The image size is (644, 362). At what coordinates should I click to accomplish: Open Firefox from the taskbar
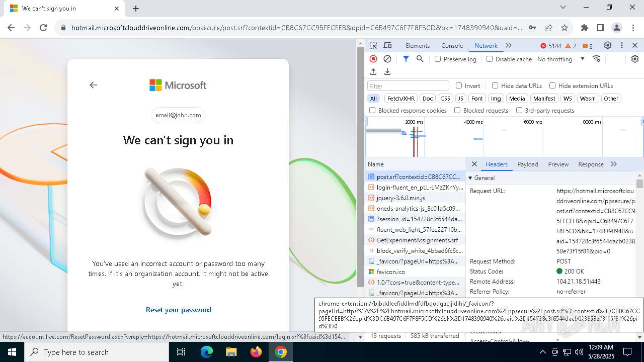256,352
